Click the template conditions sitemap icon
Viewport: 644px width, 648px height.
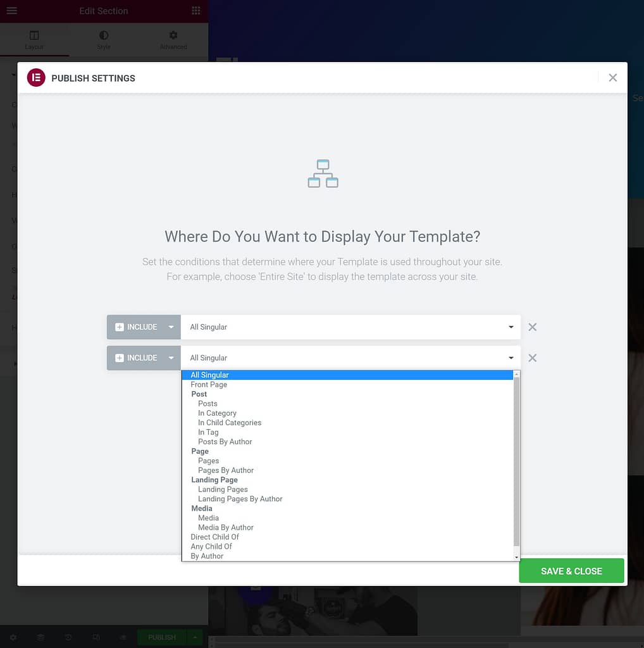323,174
